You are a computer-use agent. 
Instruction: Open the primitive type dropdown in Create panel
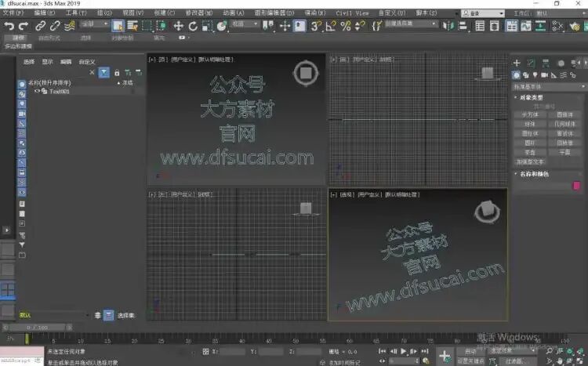(548, 87)
